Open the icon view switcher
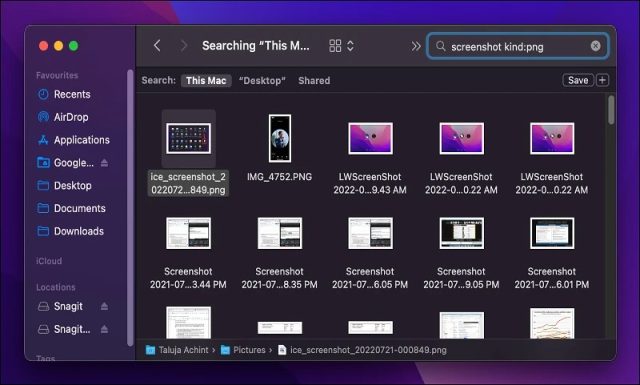The image size is (640, 385). [341, 46]
